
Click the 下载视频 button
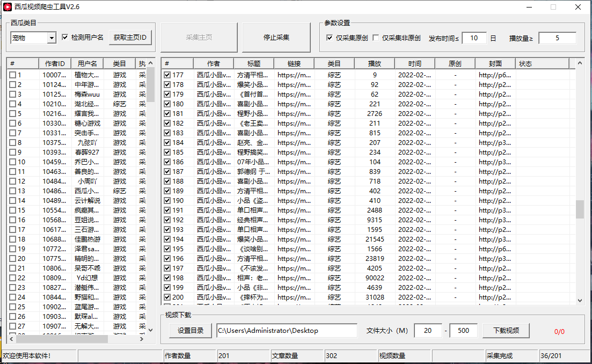pyautogui.click(x=505, y=331)
